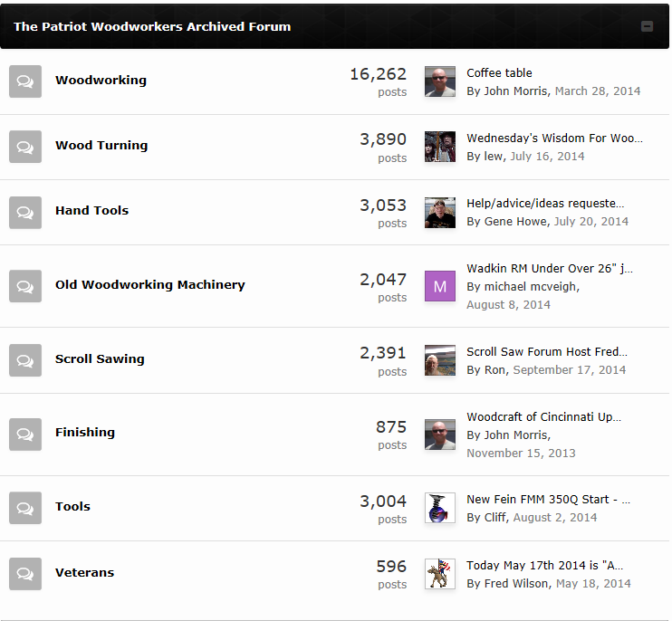Click Fred Wilson's avatar in Veterans row
Screen dimensions: 672x621
[x=440, y=574]
